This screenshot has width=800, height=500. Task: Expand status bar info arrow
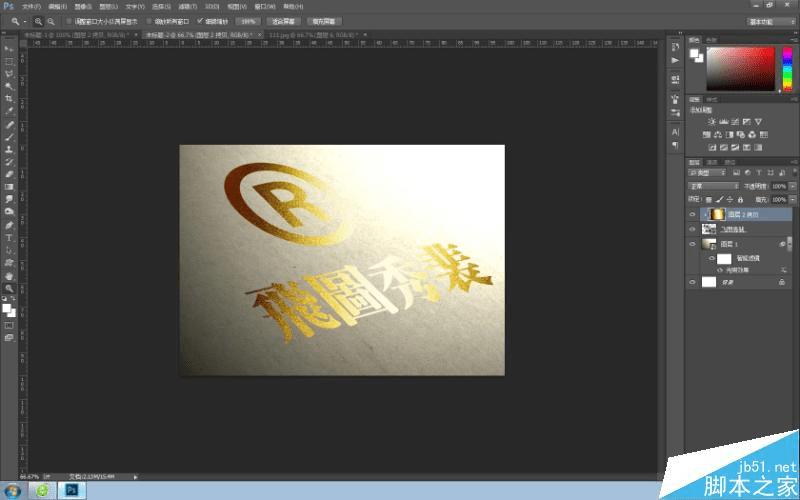click(135, 477)
